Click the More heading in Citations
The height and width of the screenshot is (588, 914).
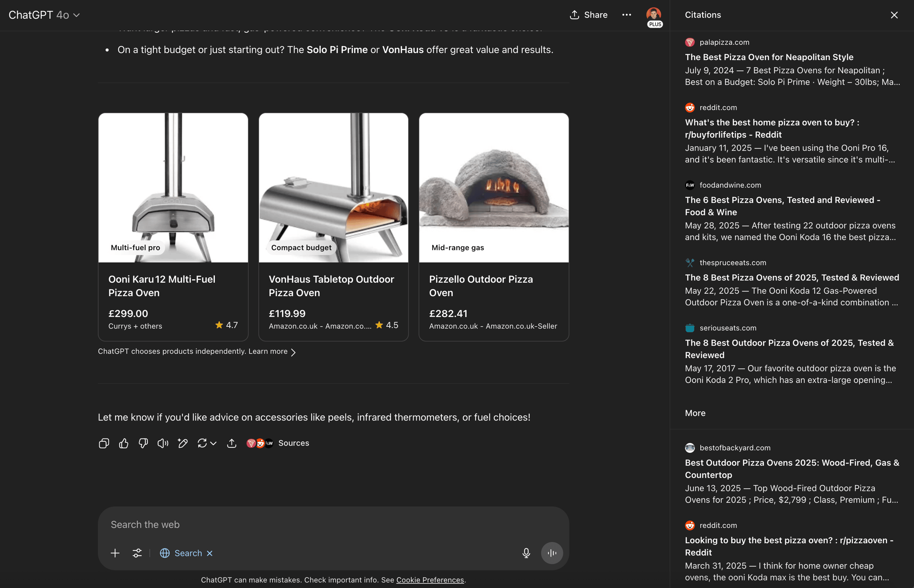coord(695,413)
